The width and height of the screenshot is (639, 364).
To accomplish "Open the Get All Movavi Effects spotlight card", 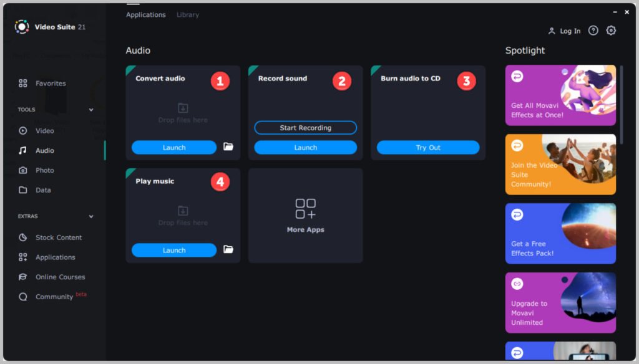I will pos(561,95).
